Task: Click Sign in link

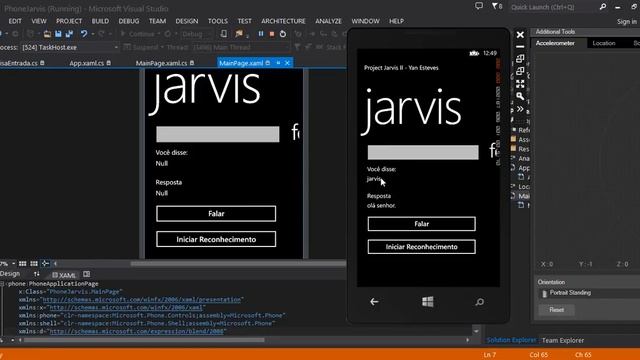Action: [x=627, y=22]
